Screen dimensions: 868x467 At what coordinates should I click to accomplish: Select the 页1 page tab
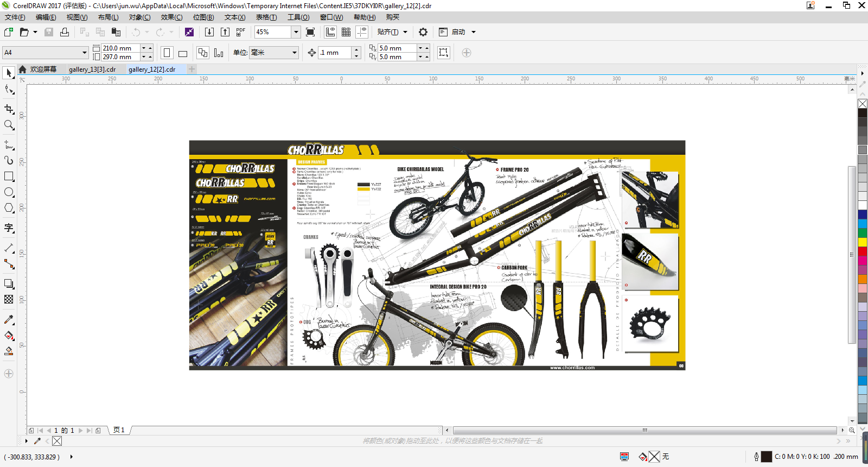point(119,430)
